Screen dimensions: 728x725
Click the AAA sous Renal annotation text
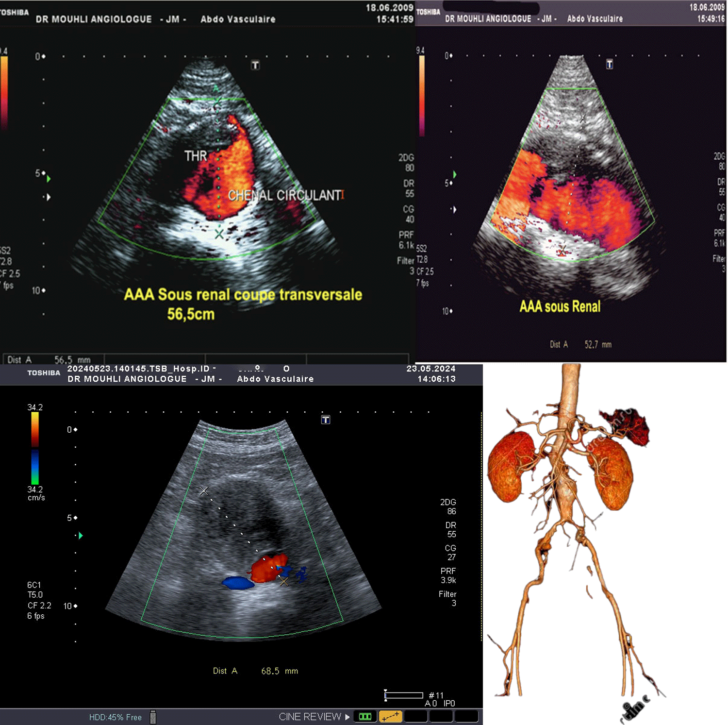[560, 306]
